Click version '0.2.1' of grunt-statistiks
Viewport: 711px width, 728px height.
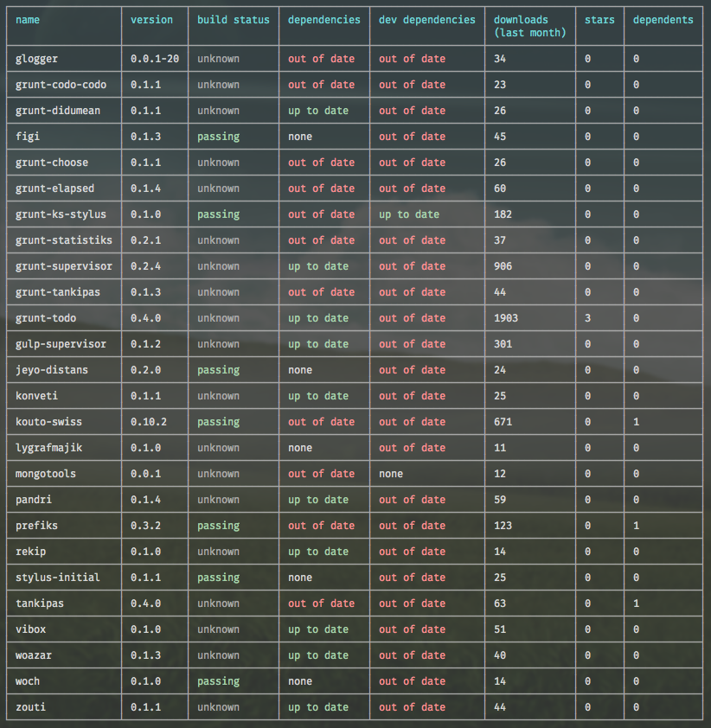point(145,240)
